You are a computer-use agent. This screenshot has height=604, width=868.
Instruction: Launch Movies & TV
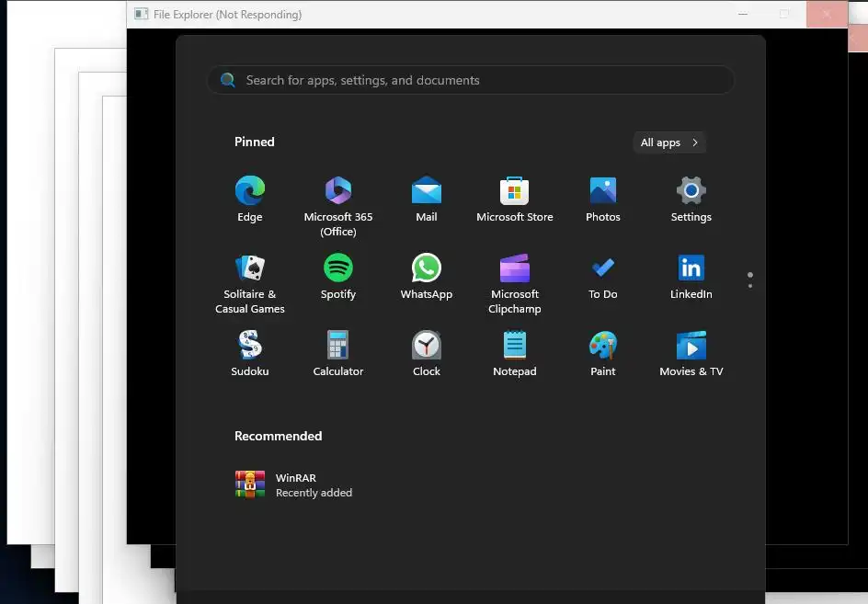click(x=691, y=354)
